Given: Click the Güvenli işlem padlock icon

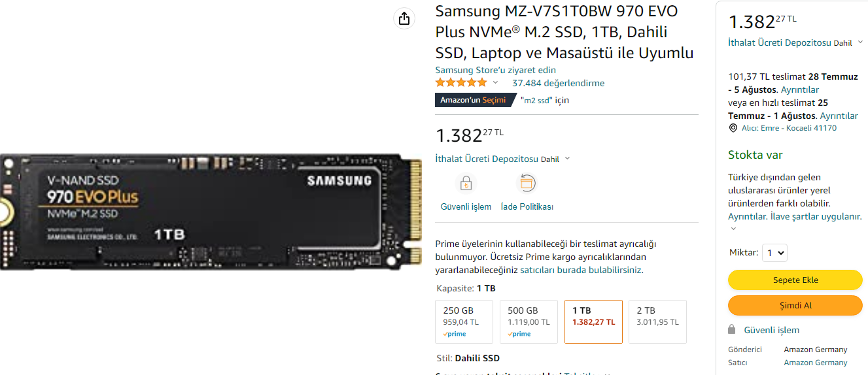Looking at the screenshot, I should [x=466, y=183].
